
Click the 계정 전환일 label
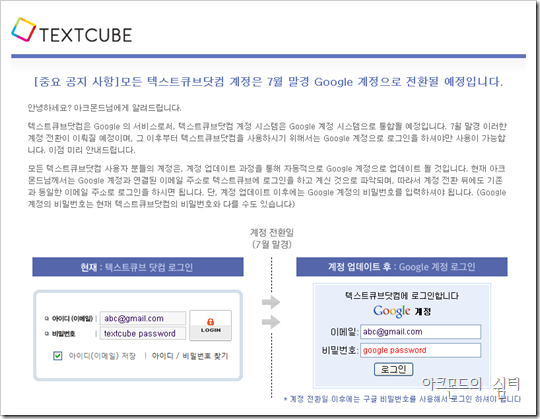tap(272, 233)
